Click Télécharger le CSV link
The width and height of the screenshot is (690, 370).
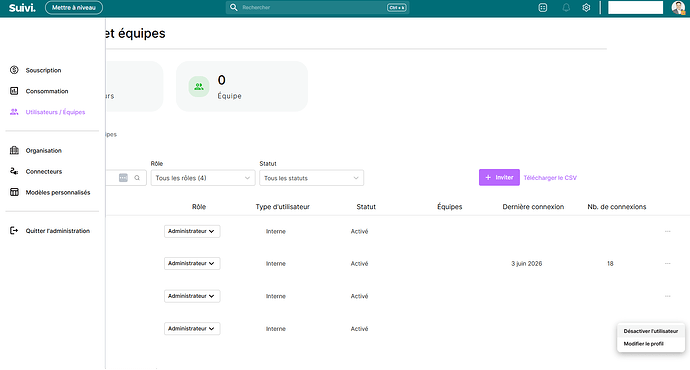pos(550,178)
